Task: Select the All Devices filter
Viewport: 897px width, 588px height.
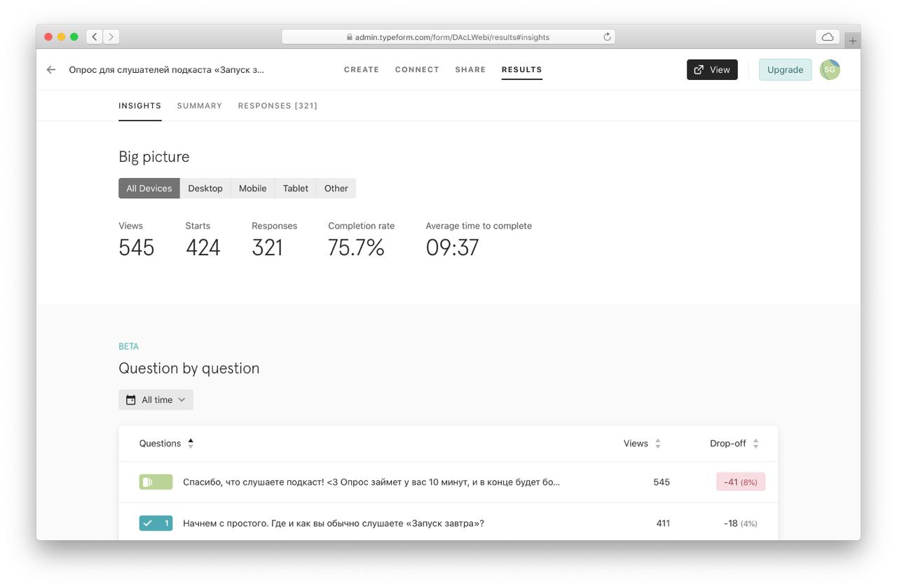Action: click(x=149, y=189)
